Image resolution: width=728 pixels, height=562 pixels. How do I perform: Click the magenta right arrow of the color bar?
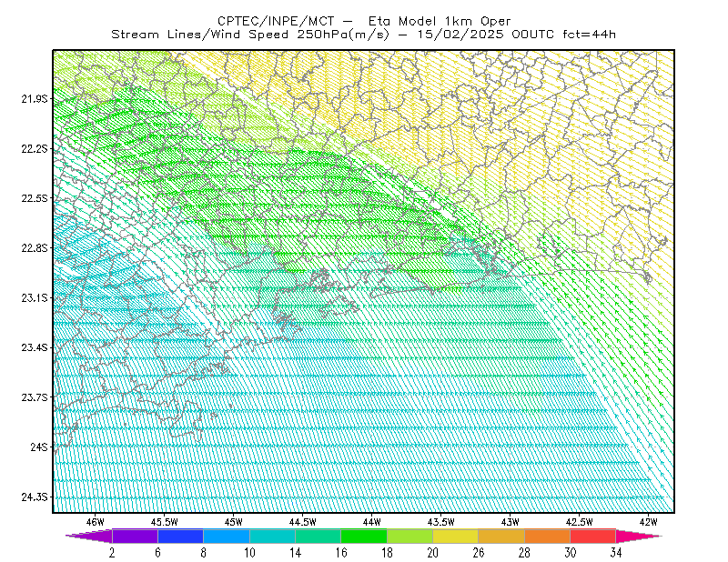point(639,536)
